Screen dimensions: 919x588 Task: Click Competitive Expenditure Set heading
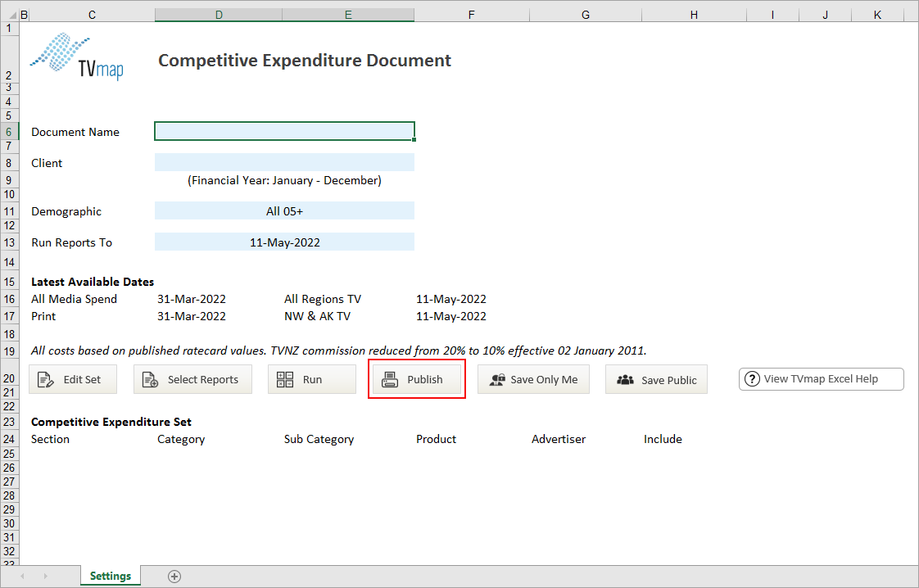[111, 422]
